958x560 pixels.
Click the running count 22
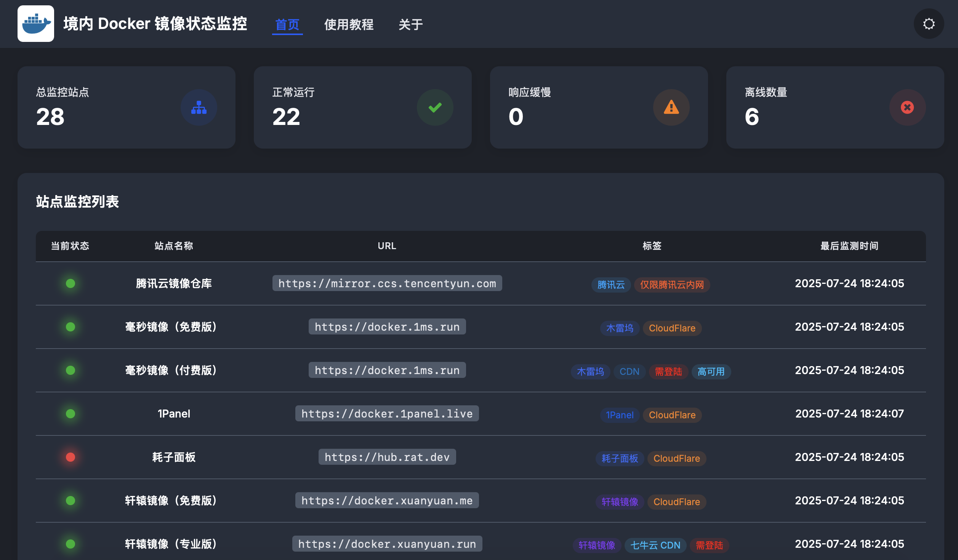286,117
